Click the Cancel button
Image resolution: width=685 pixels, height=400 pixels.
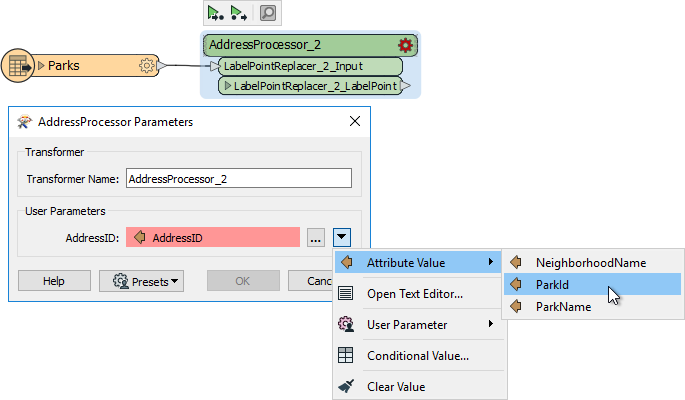coord(311,281)
